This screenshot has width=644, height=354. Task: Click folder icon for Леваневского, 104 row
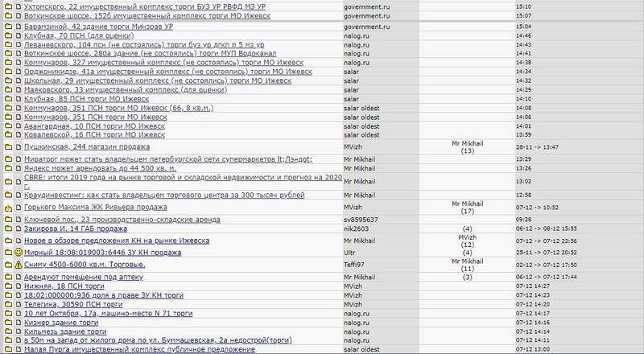pos(8,44)
